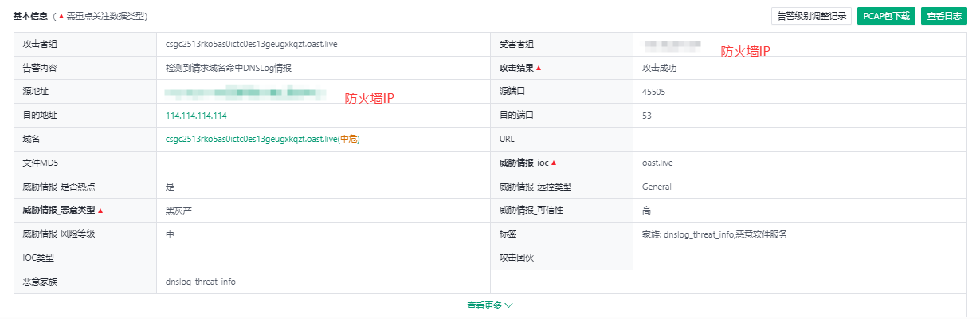Select the 黑灰产 malicious type value
Screen dimensions: 980x319
click(x=177, y=211)
